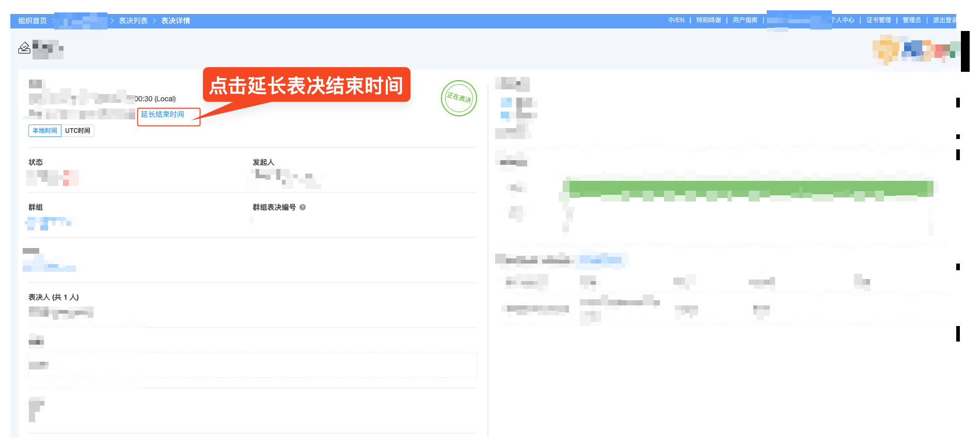Open 管理员 section
The height and width of the screenshot is (448, 980).
point(912,20)
